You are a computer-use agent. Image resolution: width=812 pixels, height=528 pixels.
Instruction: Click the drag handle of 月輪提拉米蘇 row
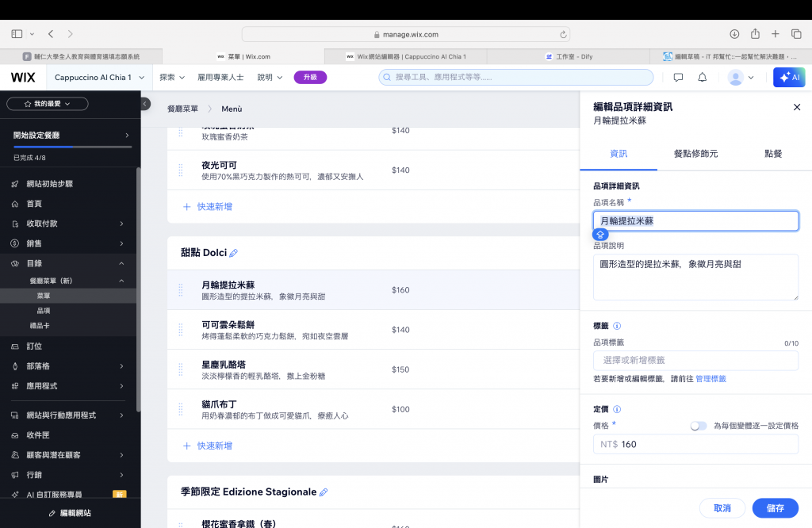(181, 290)
